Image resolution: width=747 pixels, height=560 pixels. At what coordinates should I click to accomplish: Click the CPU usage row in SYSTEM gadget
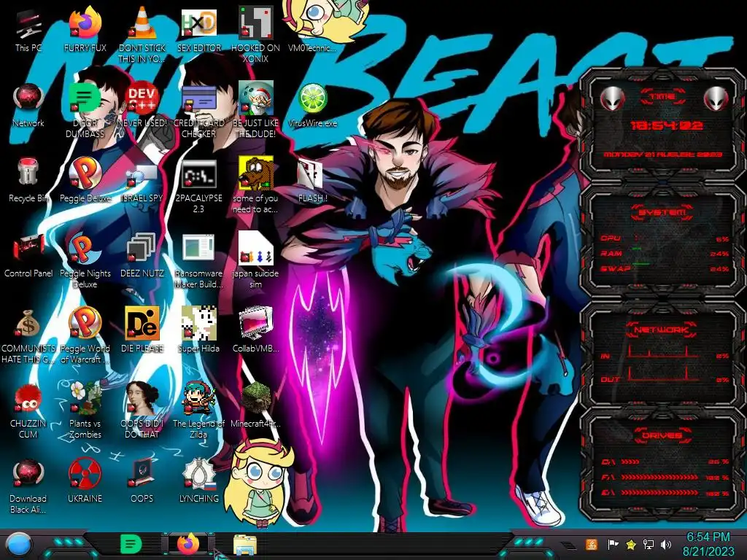pos(665,238)
